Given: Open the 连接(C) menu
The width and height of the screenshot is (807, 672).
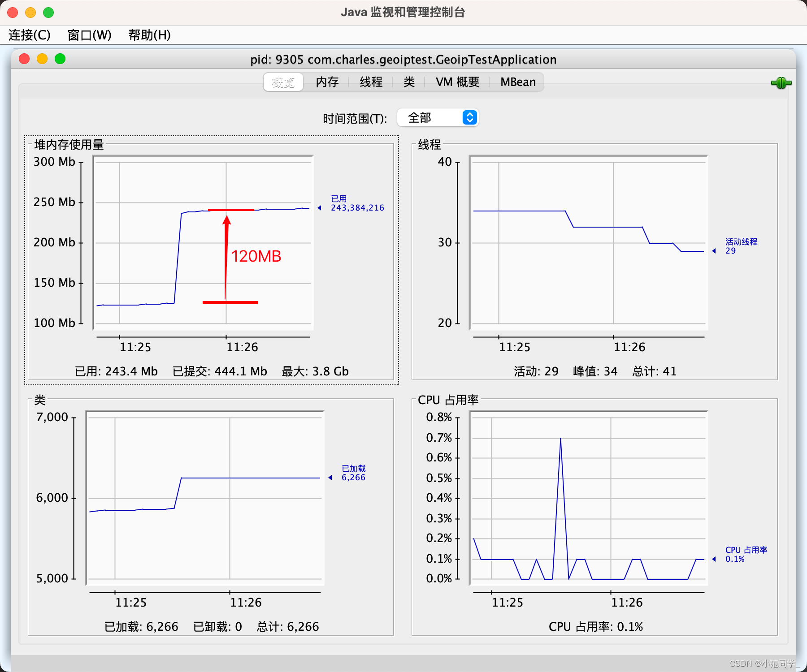Looking at the screenshot, I should point(29,35).
